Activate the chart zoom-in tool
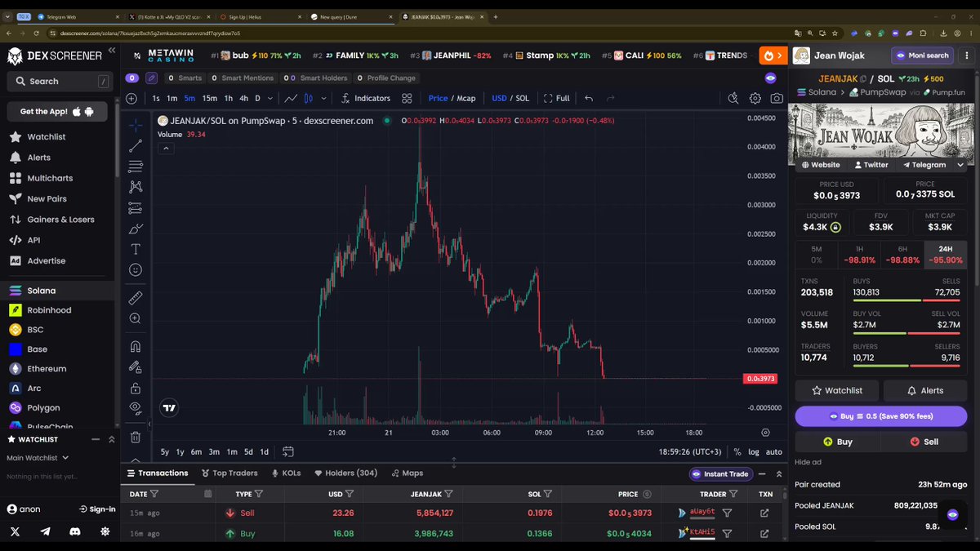 click(136, 318)
